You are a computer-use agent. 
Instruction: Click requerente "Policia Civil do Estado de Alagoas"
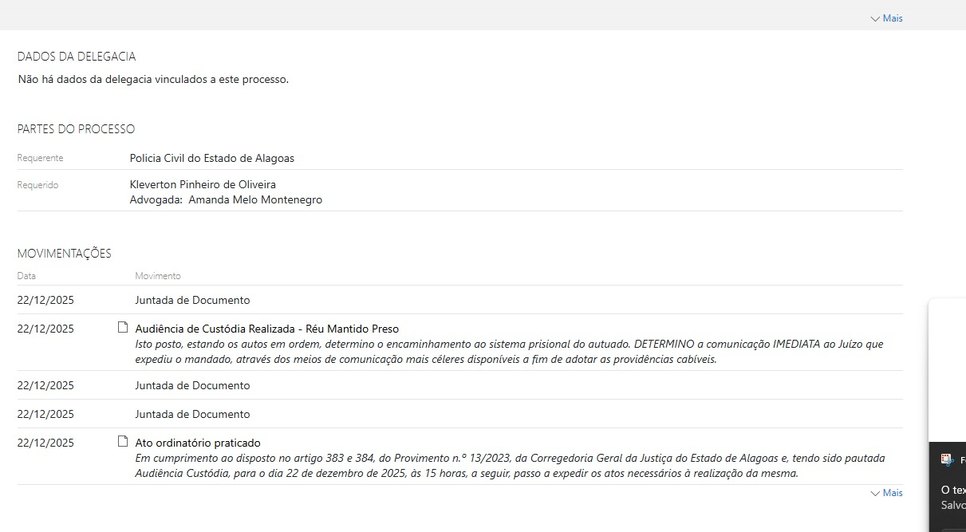click(x=212, y=158)
